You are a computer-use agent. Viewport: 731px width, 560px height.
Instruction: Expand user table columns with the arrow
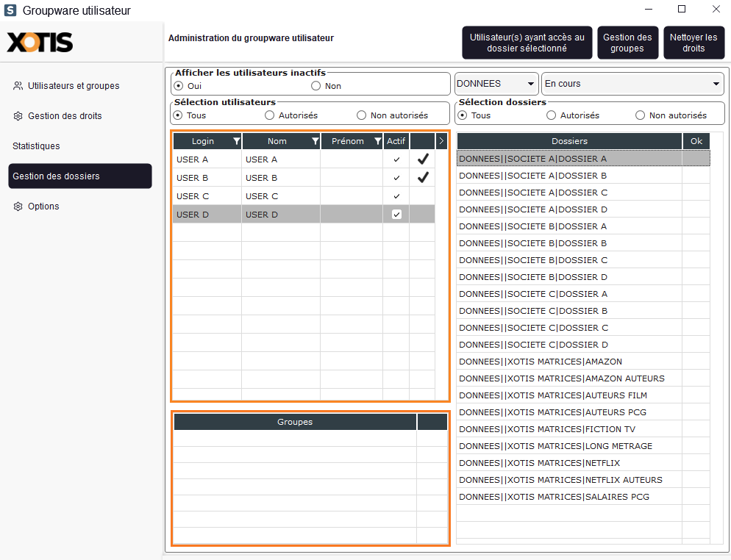(x=441, y=141)
